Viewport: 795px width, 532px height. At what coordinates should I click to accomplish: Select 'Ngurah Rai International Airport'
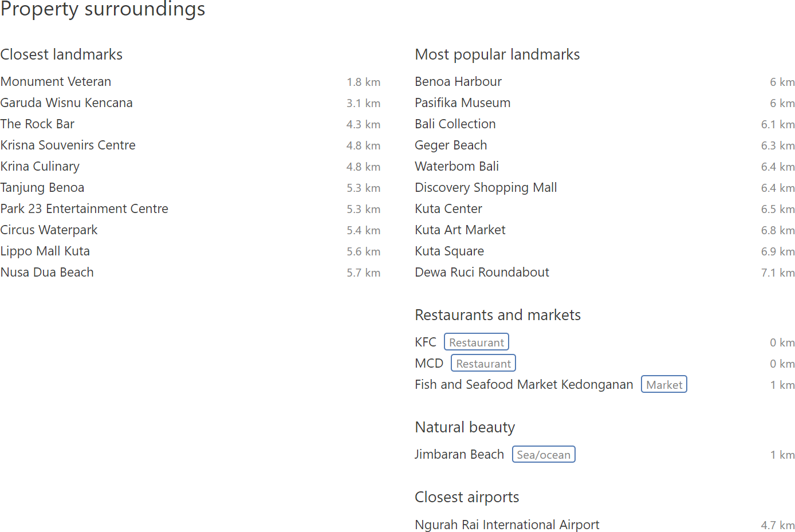(x=507, y=525)
